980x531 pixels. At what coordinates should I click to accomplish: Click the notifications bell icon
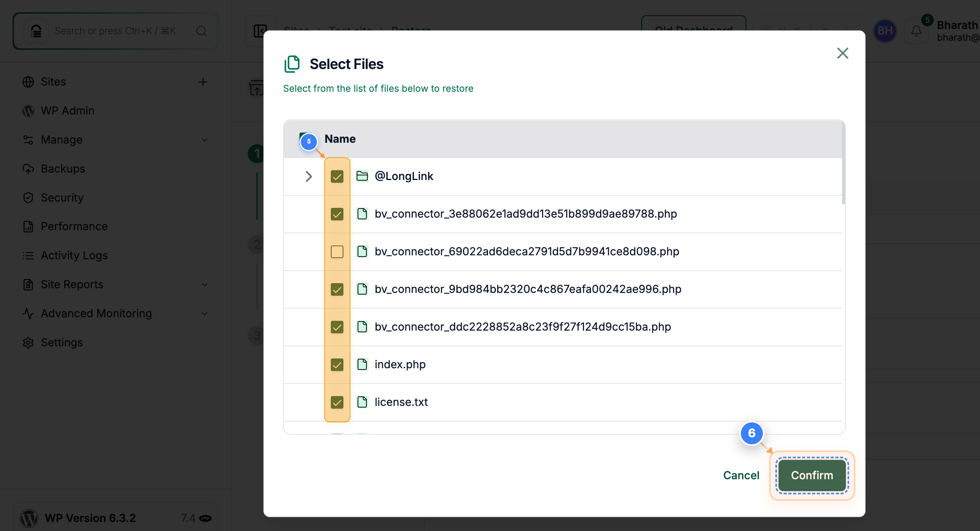[916, 31]
